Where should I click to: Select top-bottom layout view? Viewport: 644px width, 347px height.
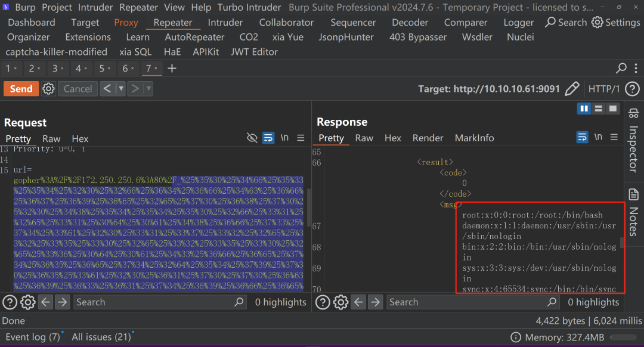pos(599,109)
